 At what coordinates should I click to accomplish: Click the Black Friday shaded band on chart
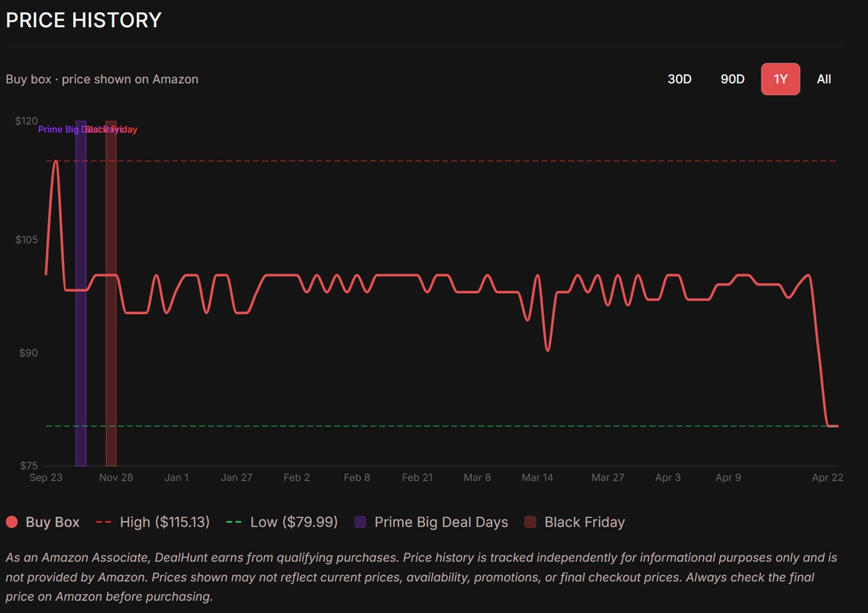pyautogui.click(x=111, y=293)
